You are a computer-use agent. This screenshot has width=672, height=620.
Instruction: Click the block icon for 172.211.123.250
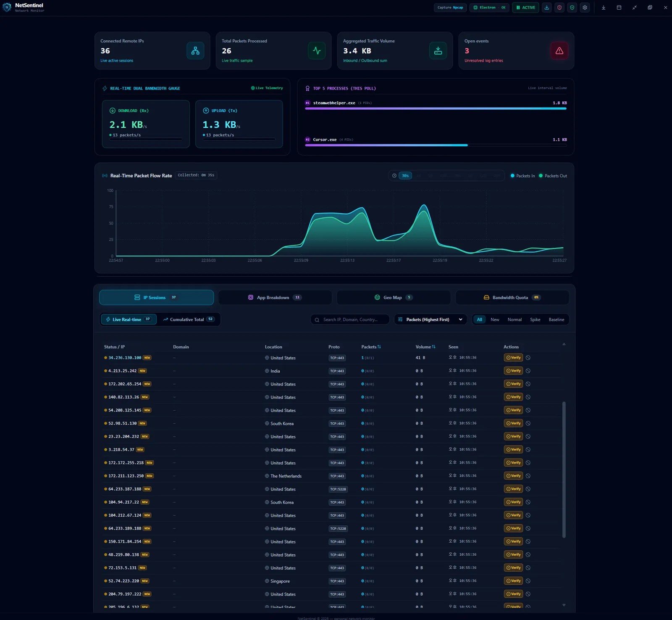[528, 476]
